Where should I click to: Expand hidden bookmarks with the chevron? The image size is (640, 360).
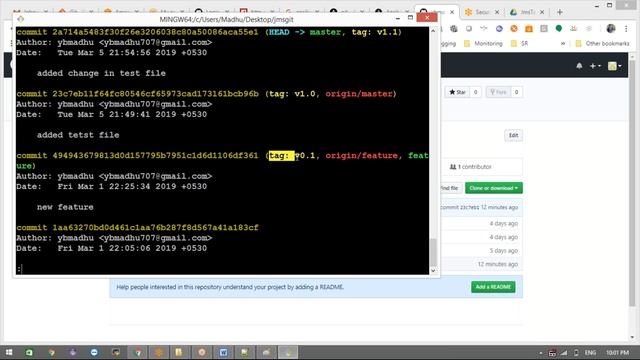point(563,43)
